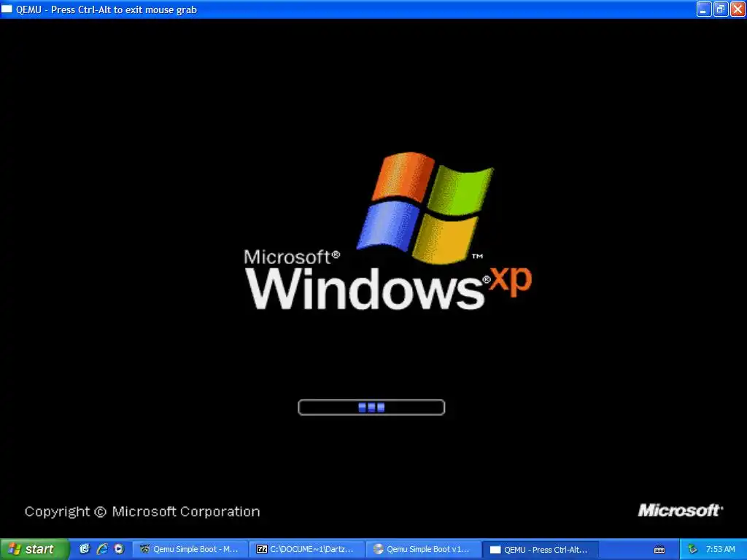This screenshot has width=747, height=560.
Task: Click the Windows XP boot progress bar
Action: click(x=371, y=407)
